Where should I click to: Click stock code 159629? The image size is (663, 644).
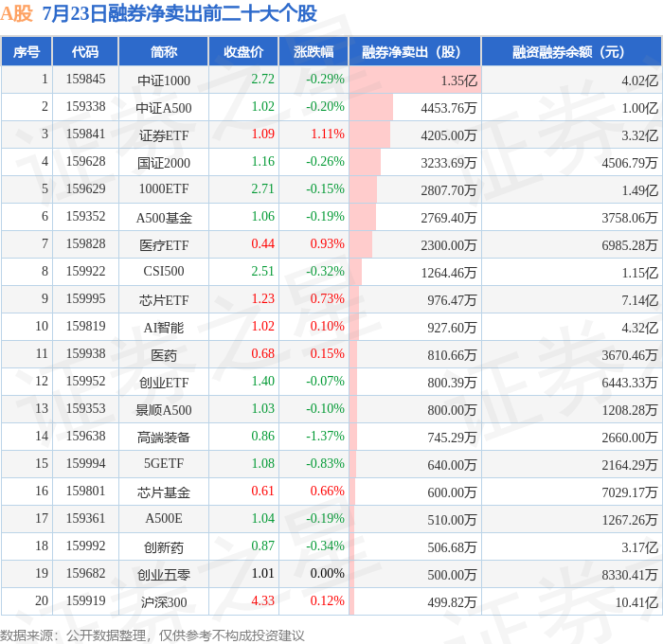coord(85,189)
